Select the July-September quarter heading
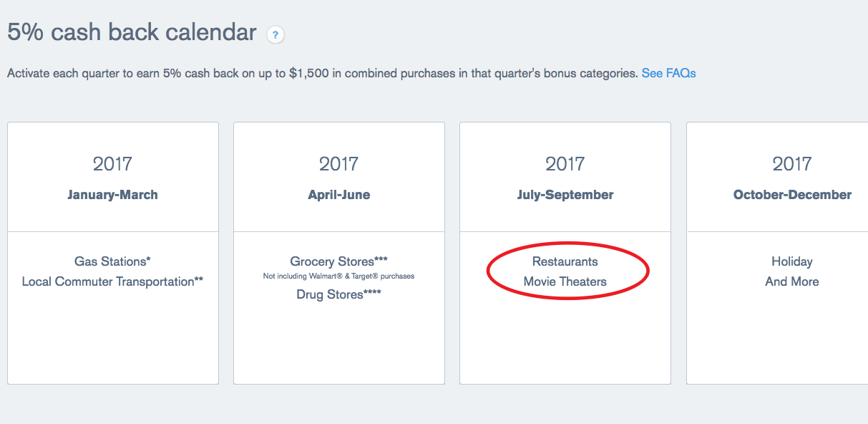 click(565, 195)
